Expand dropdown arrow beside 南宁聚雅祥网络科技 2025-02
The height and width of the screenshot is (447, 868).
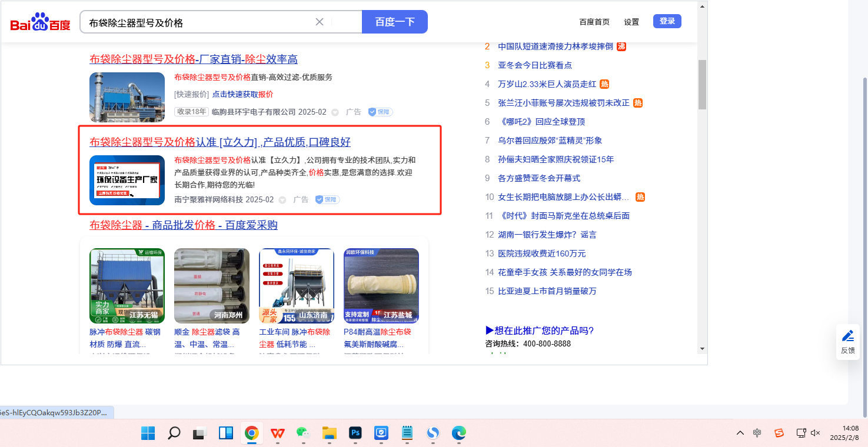(x=282, y=200)
